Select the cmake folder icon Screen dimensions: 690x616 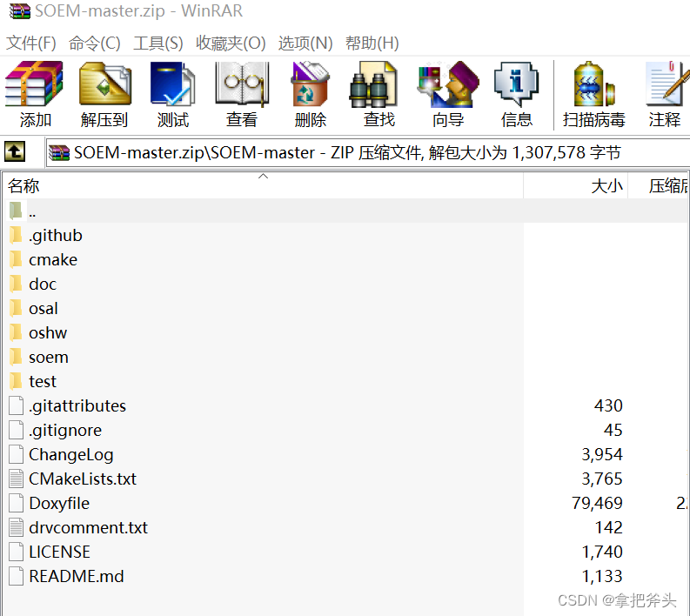tap(16, 259)
